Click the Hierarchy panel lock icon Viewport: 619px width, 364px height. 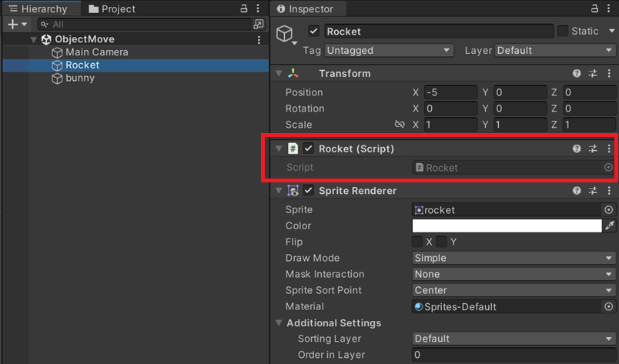(x=244, y=8)
